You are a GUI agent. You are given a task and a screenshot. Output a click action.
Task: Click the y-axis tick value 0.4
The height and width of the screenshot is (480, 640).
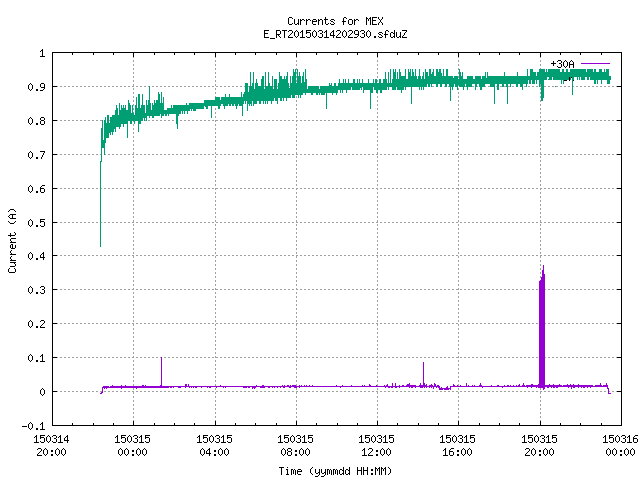coord(36,256)
